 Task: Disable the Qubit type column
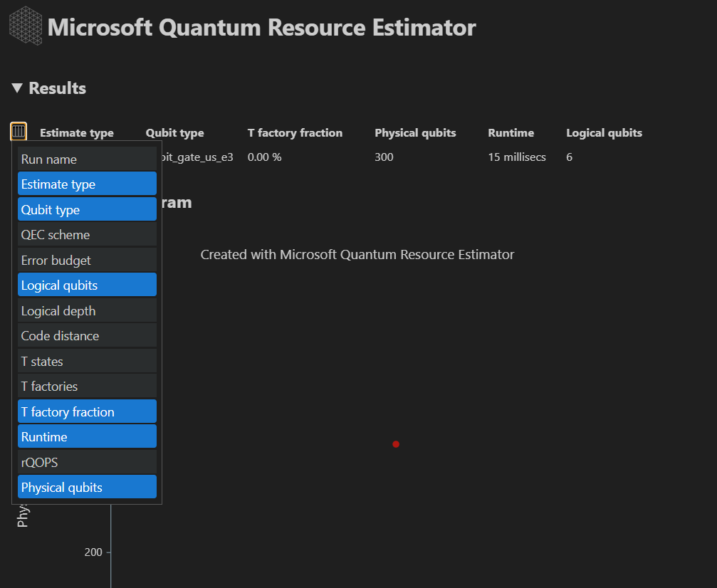click(x=87, y=209)
